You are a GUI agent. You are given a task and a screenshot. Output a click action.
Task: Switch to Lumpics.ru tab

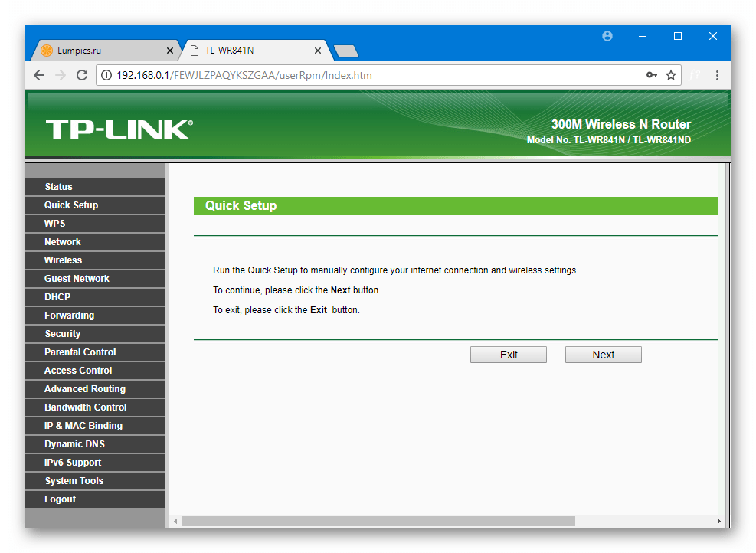(105, 51)
